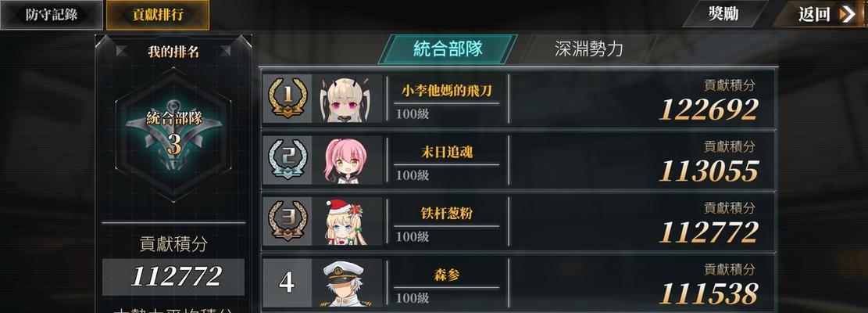
Task: Open the 獎勵 rewards button
Action: [x=724, y=14]
